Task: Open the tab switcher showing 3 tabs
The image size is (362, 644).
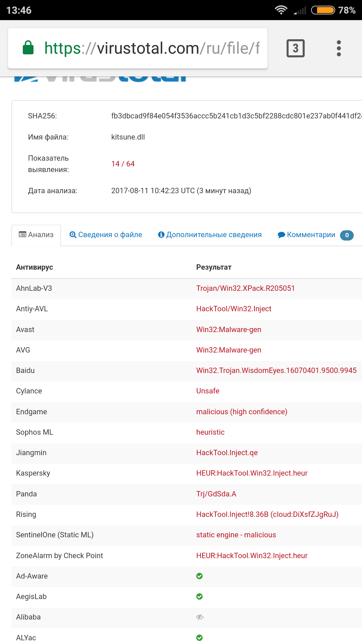Action: (295, 48)
